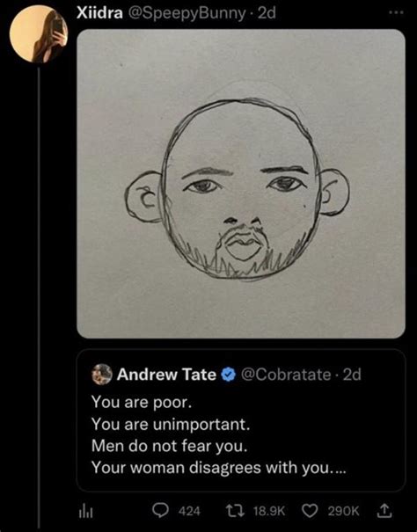The width and height of the screenshot is (417, 532).
Task: Visit the @SpeepyBunny handle profile
Action: (186, 13)
